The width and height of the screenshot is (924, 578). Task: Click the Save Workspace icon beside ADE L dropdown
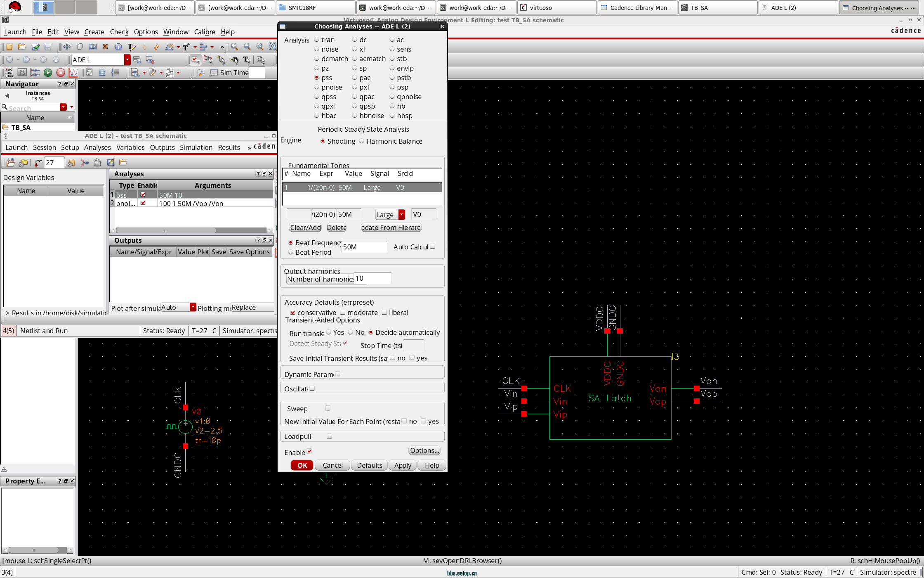pos(137,60)
